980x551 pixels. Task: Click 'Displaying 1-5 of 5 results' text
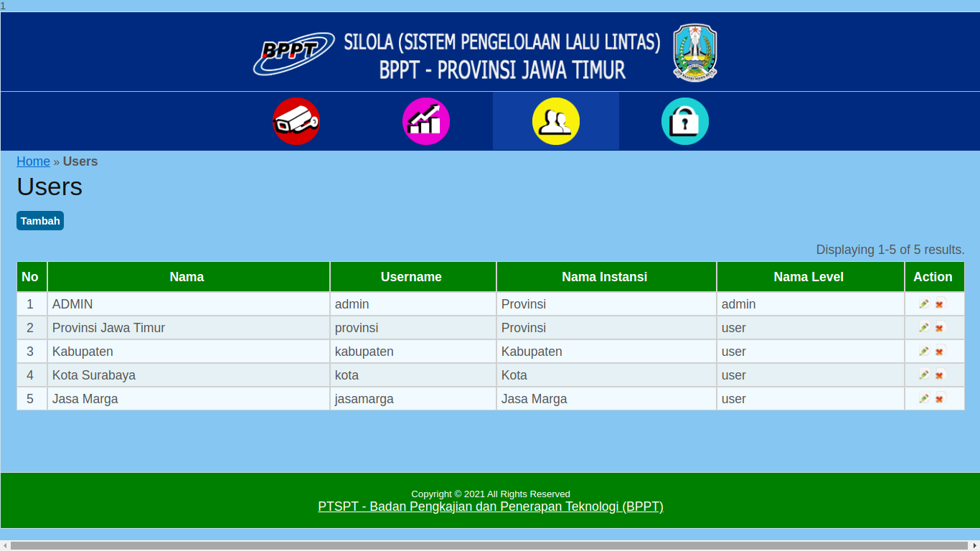(x=890, y=250)
